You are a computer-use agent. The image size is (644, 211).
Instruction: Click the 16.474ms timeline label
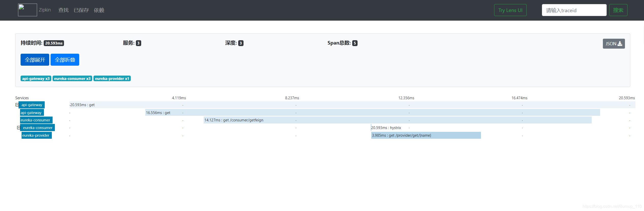(x=519, y=98)
